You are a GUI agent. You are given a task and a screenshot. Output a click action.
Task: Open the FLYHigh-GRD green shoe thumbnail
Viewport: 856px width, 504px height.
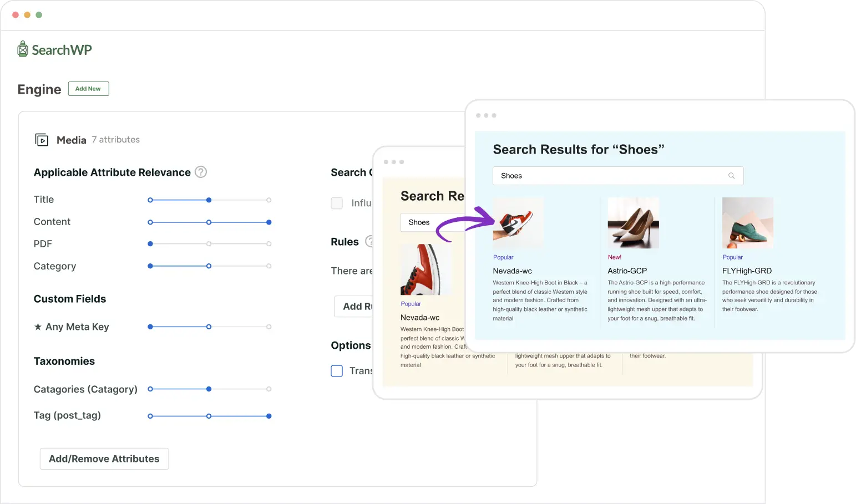[x=747, y=222]
